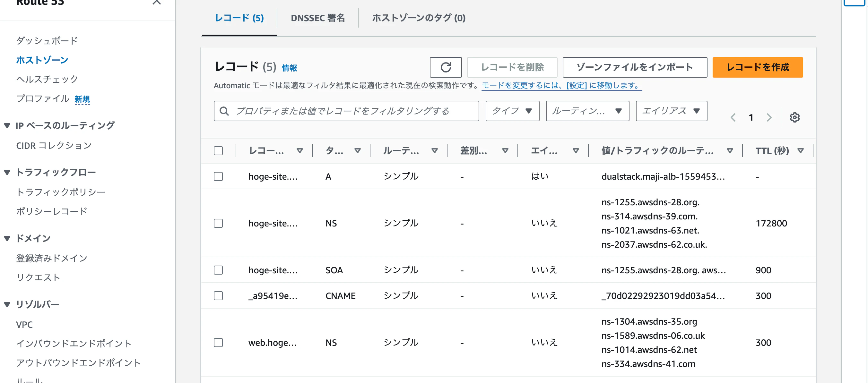This screenshot has height=383, width=868.
Task: Follow the モードを変更するには settings link
Action: tap(561, 85)
